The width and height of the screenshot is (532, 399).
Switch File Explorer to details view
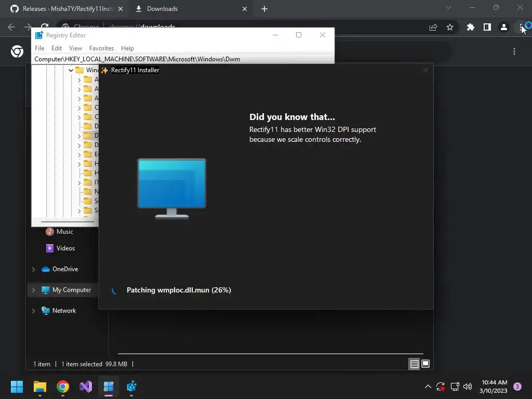414,364
